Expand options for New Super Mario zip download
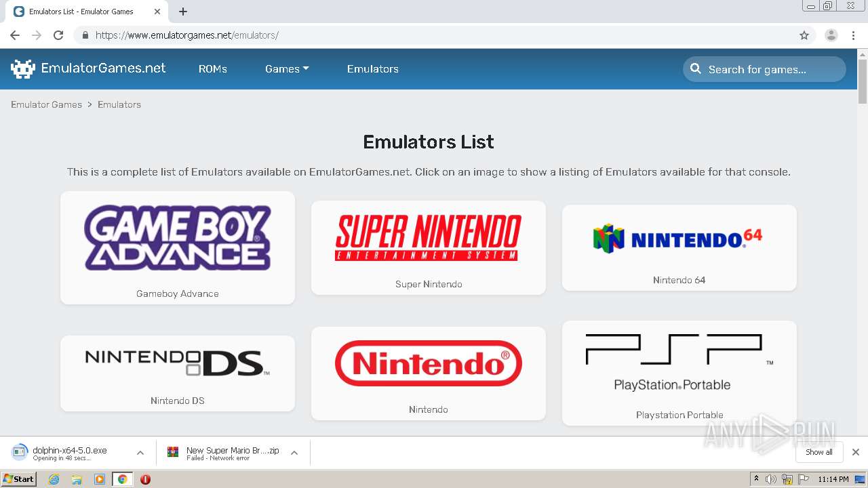This screenshot has width=868, height=488. [x=294, y=453]
